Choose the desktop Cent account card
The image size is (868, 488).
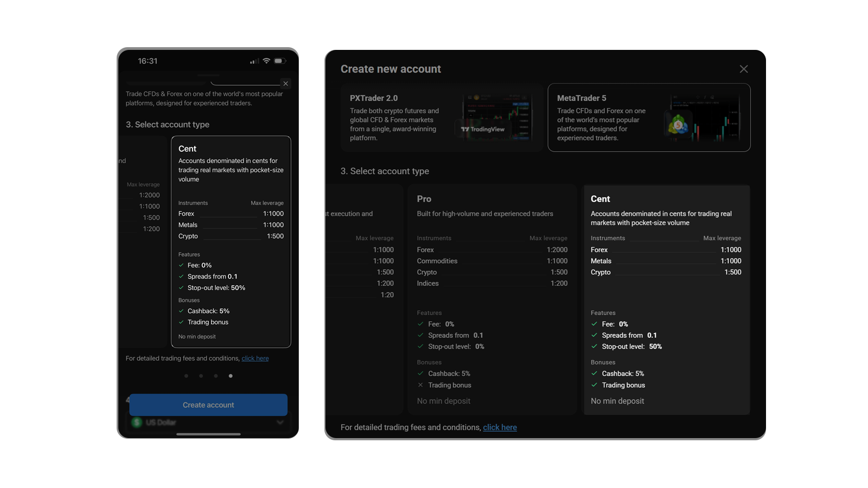(667, 300)
